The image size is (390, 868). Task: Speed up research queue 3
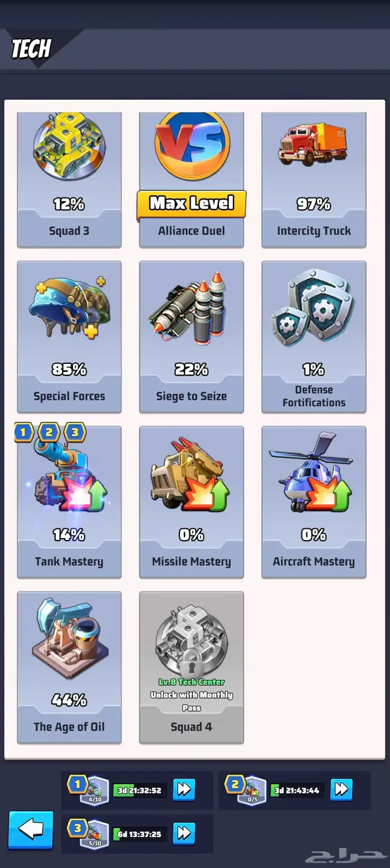coord(184,834)
